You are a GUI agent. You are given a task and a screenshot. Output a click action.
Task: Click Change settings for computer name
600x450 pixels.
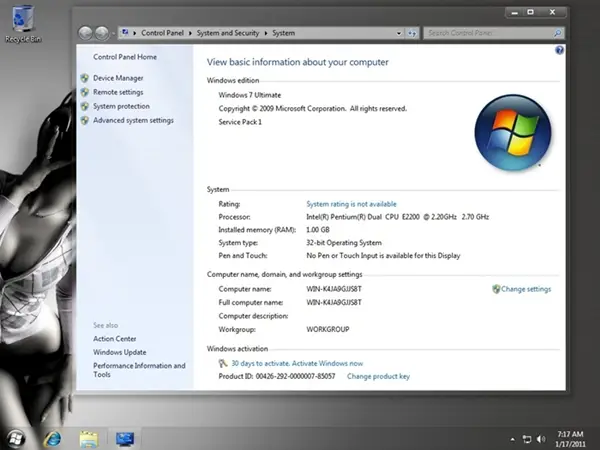click(x=526, y=289)
